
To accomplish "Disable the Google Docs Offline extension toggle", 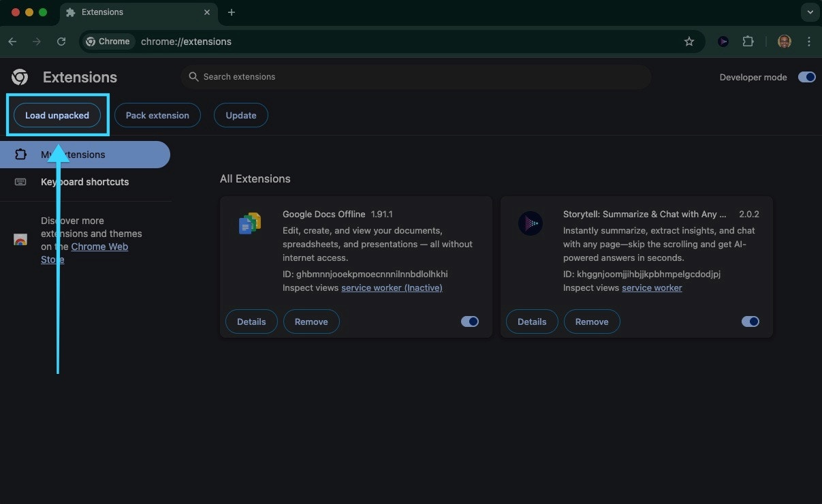I will click(x=470, y=321).
